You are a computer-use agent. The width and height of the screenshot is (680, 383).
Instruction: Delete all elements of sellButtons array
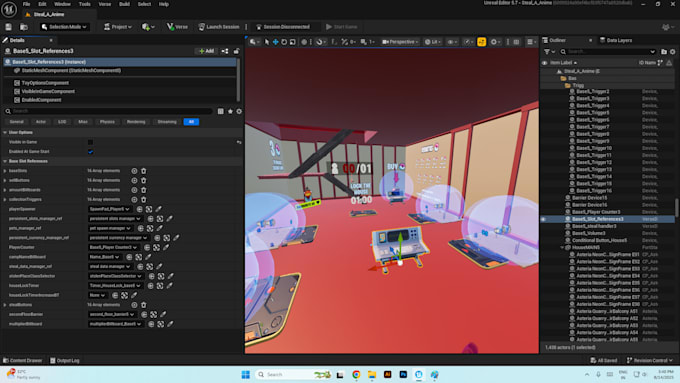144,180
